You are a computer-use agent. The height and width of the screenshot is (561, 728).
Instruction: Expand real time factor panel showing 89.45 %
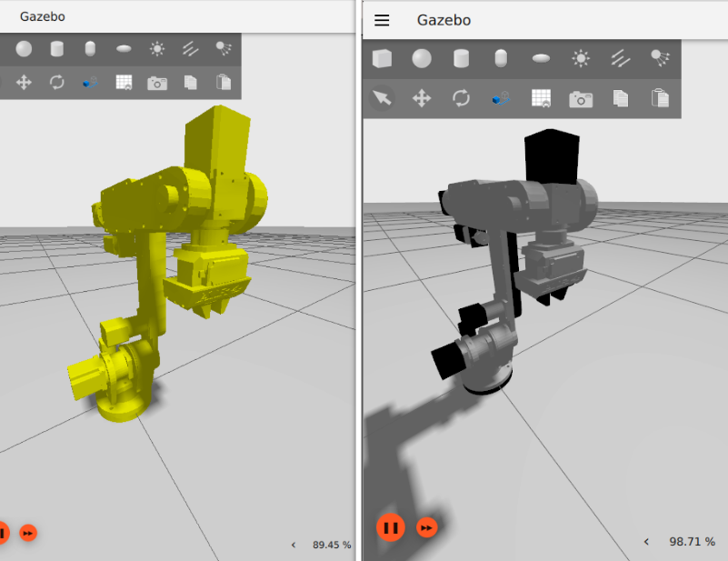(x=294, y=545)
